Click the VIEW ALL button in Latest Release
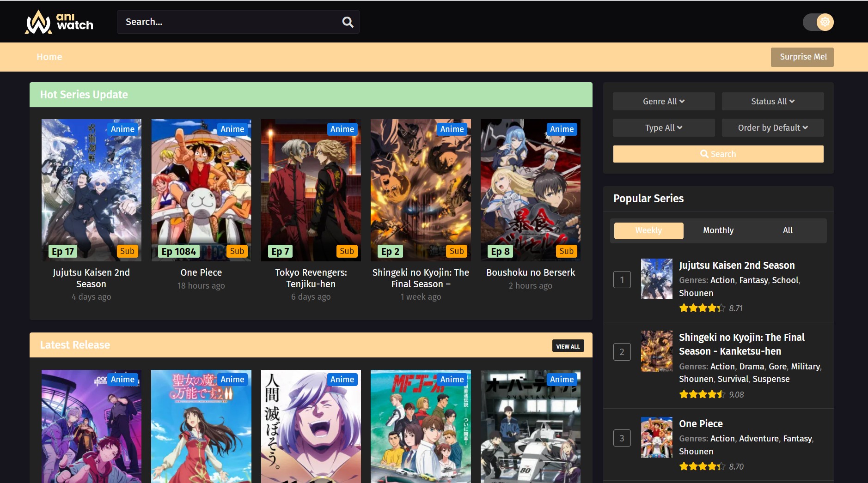The height and width of the screenshot is (483, 868). [x=568, y=346]
